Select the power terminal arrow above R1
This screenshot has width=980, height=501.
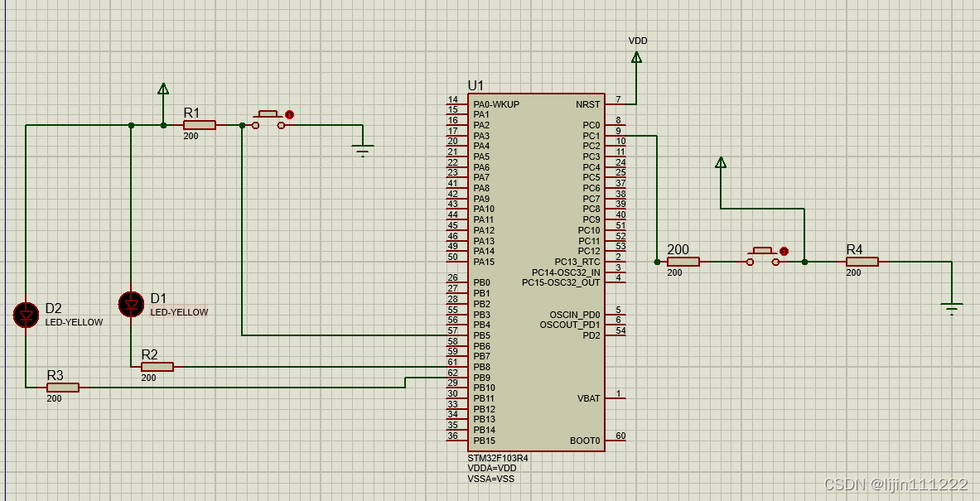tap(163, 89)
